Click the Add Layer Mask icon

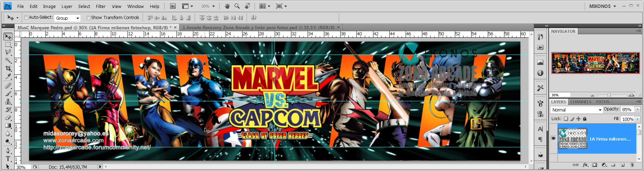(x=595, y=165)
